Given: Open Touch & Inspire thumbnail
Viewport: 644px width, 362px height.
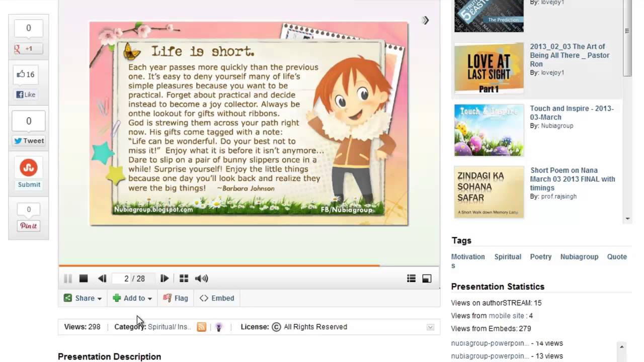Looking at the screenshot, I should point(489,130).
